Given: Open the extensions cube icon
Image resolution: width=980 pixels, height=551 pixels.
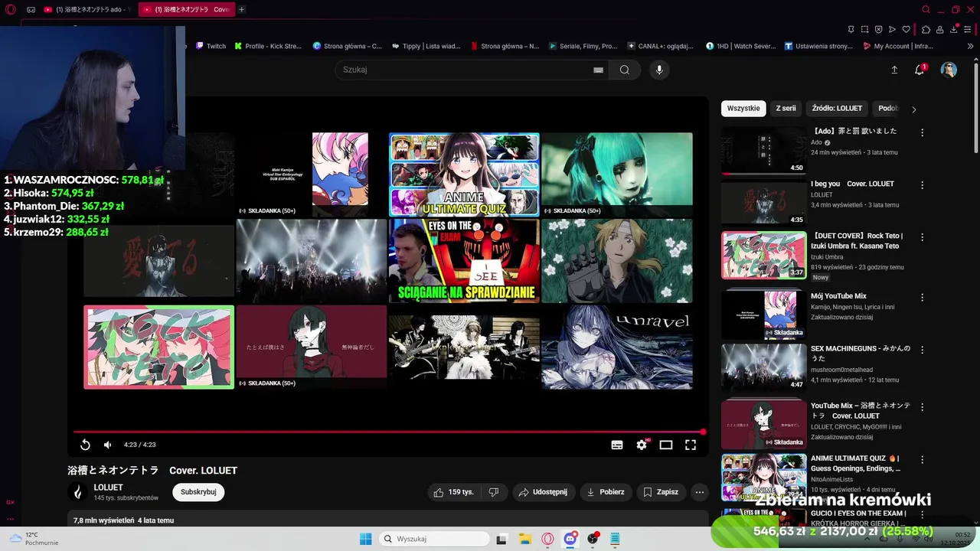Looking at the screenshot, I should pyautogui.click(x=926, y=29).
